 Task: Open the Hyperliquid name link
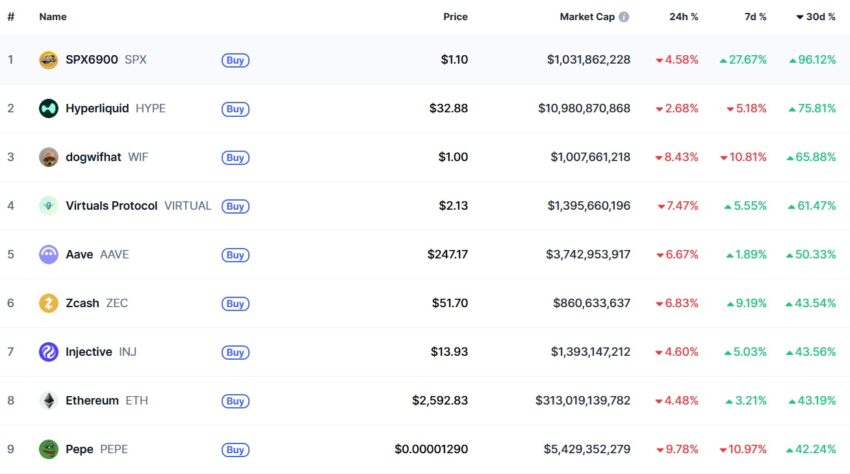click(97, 108)
